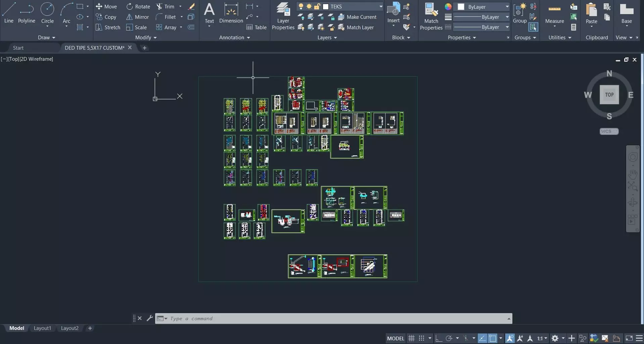This screenshot has width=644, height=344.
Task: Select the Erase tool icon
Action: click(191, 6)
